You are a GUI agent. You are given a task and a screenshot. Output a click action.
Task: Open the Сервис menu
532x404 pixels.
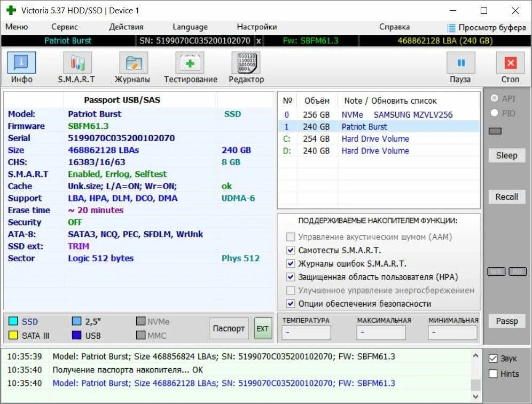pyautogui.click(x=65, y=27)
